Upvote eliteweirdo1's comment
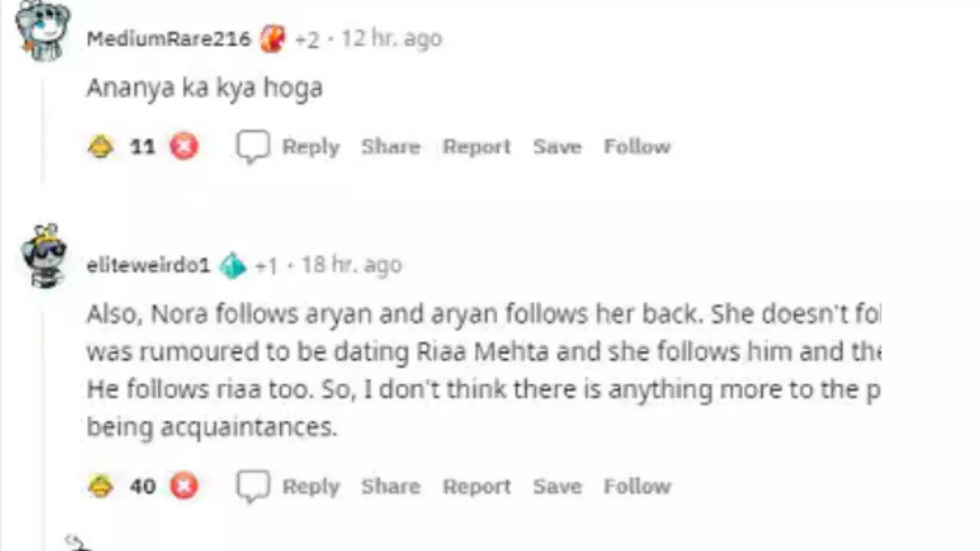The image size is (980, 551). tap(101, 486)
